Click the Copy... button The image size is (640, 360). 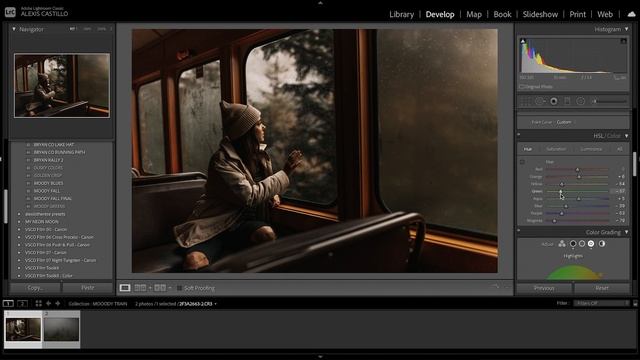pyautogui.click(x=35, y=288)
